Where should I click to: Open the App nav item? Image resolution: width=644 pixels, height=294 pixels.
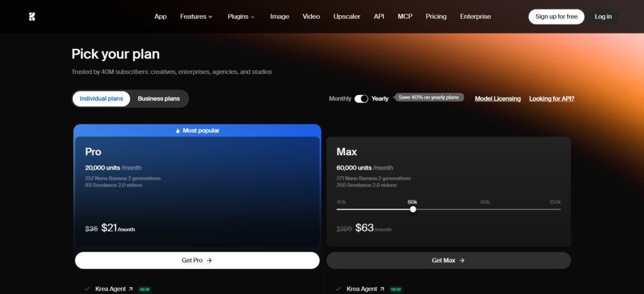coord(160,17)
